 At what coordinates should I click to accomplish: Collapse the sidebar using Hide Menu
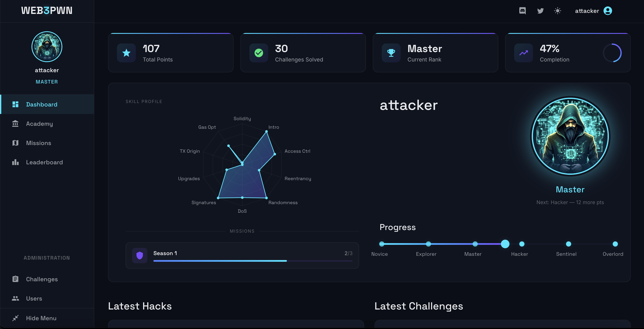pyautogui.click(x=41, y=318)
